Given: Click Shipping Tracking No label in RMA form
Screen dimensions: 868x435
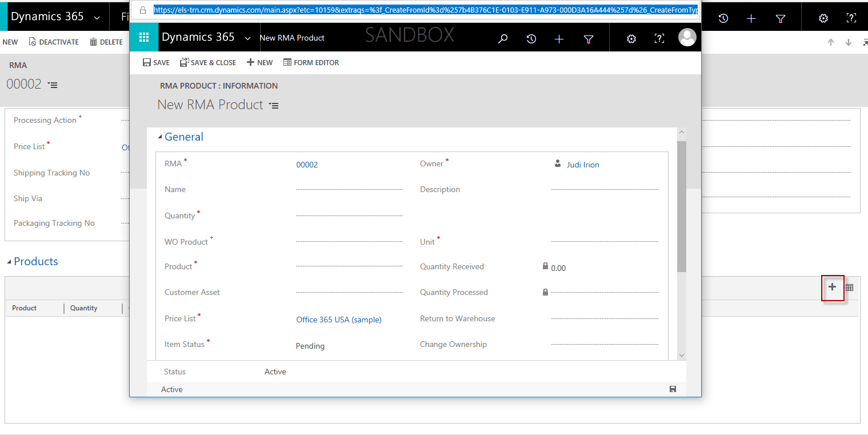Looking at the screenshot, I should pos(52,173).
